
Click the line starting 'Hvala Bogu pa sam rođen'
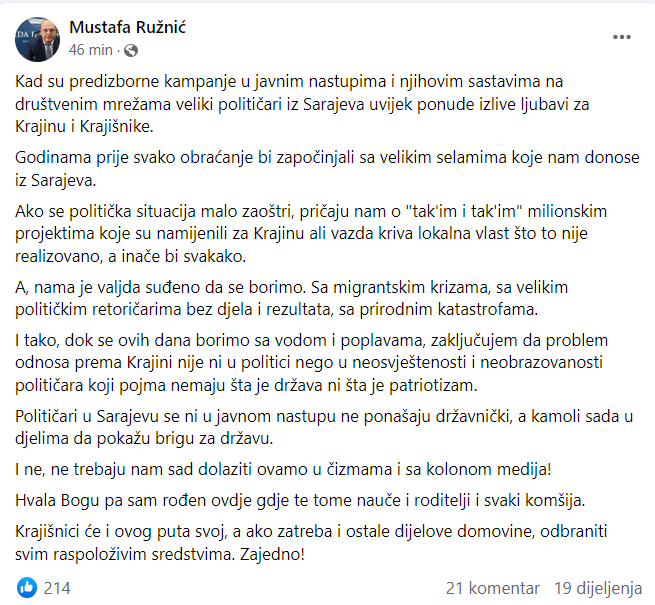[300, 501]
